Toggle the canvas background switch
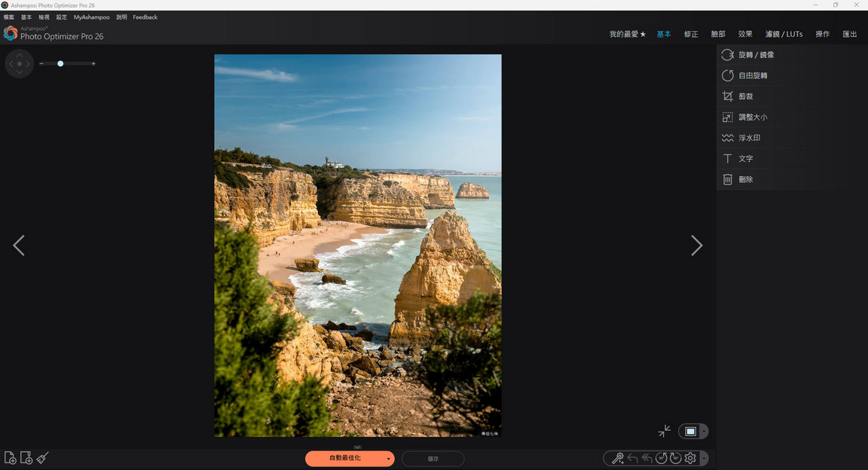868x470 pixels. point(691,432)
